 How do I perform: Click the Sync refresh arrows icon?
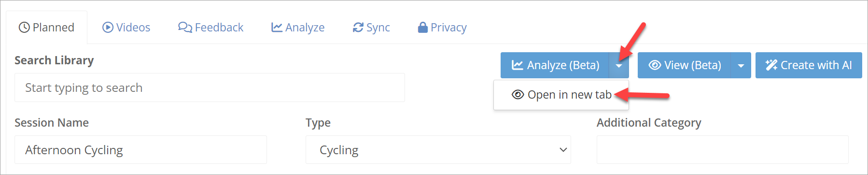pyautogui.click(x=358, y=28)
